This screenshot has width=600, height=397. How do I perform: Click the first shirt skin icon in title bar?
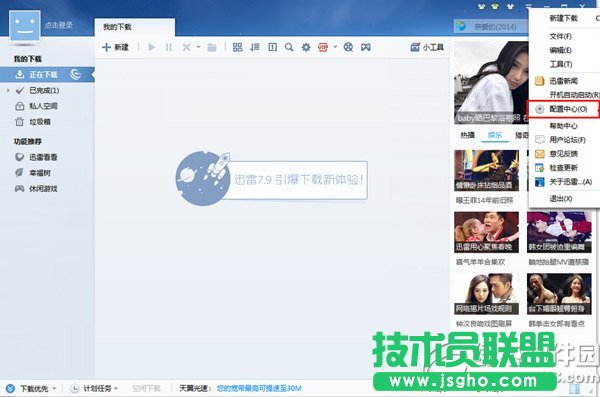481,7
